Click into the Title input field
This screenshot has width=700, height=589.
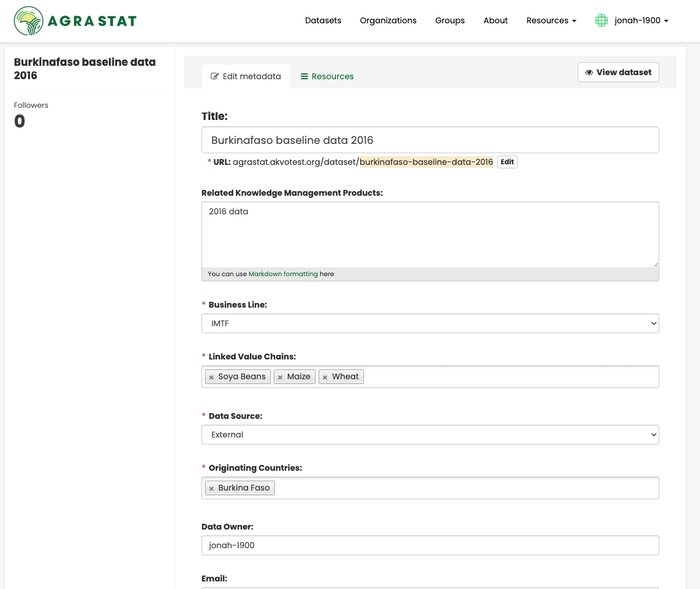pos(430,140)
